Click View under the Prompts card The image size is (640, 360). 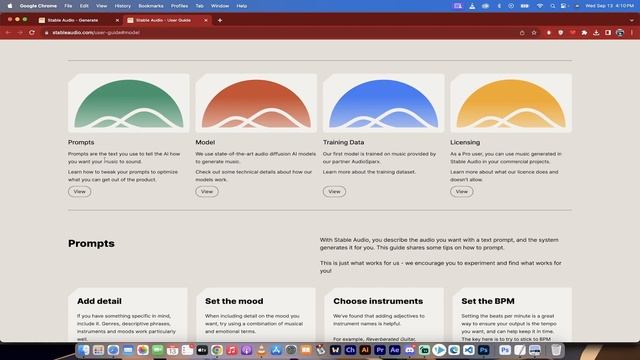coord(80,191)
